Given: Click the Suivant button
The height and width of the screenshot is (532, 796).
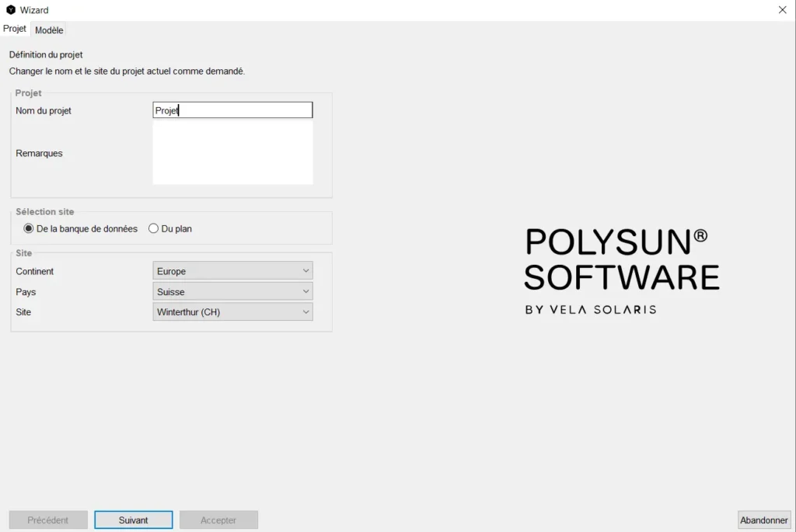Looking at the screenshot, I should 134,520.
